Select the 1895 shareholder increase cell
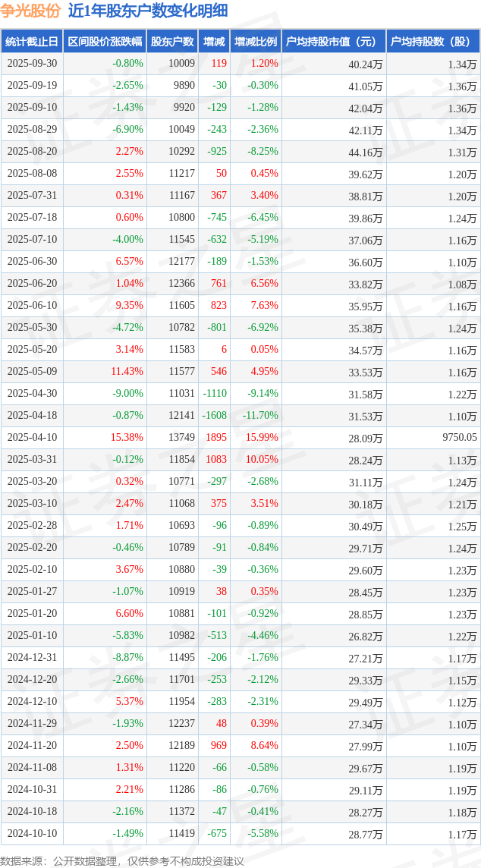The height and width of the screenshot is (868, 481). tap(215, 438)
